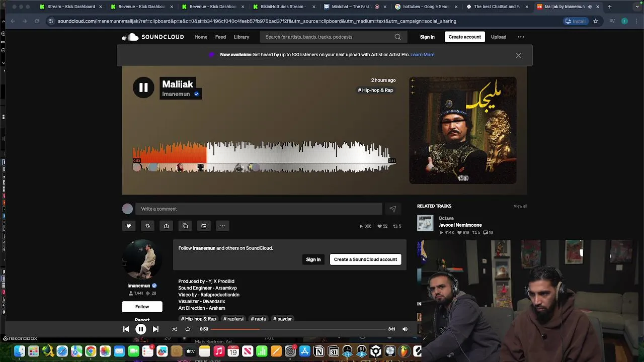Open the Learn More link
This screenshot has height=362, width=644.
423,55
